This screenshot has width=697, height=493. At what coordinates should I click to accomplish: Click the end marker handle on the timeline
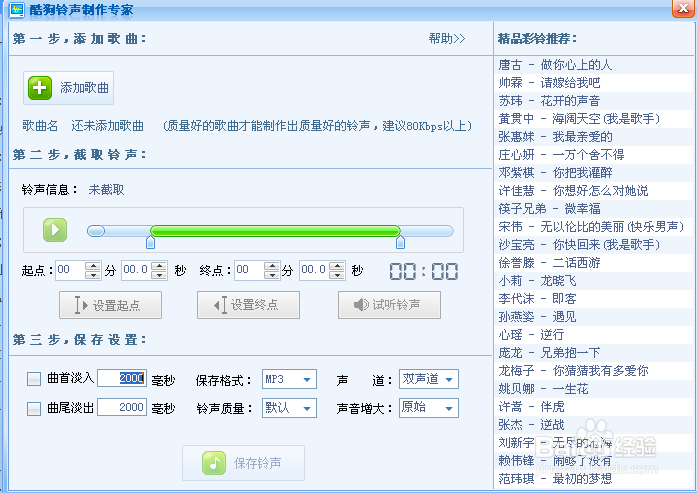click(401, 242)
